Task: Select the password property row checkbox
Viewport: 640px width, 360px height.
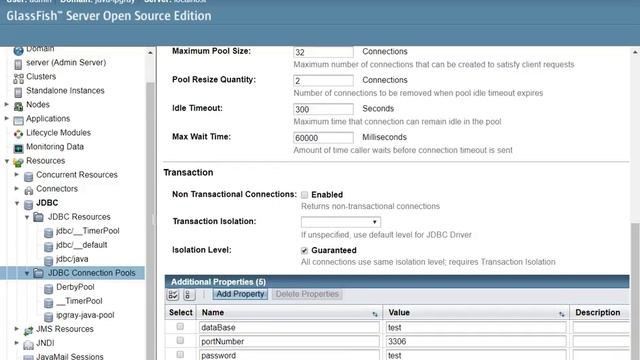Action: pos(180,354)
